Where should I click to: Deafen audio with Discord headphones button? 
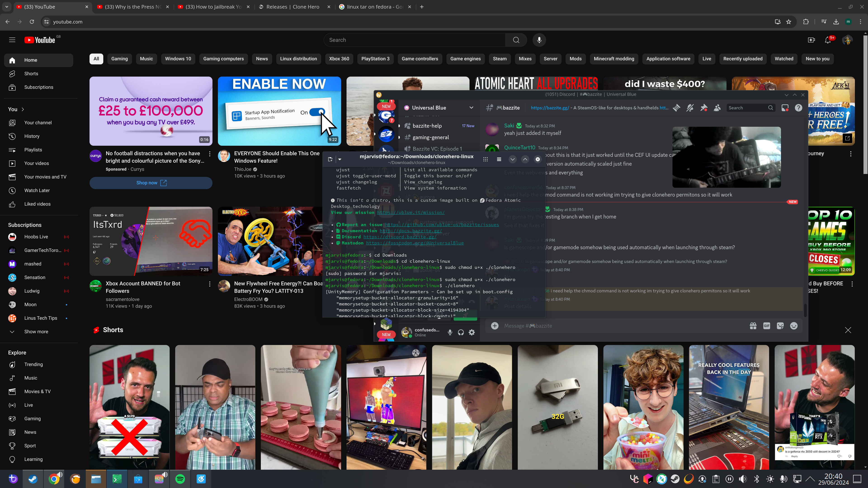tap(461, 332)
